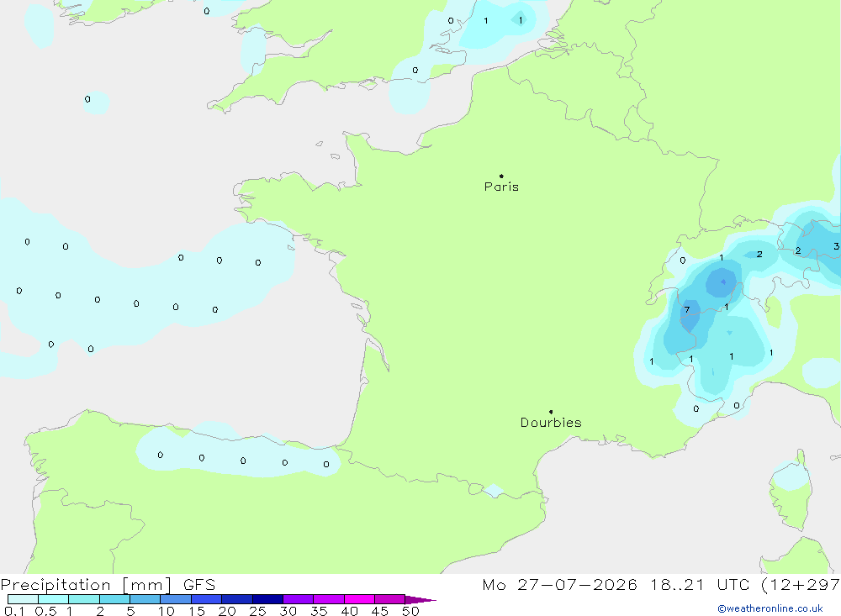Screen dimensions: 841x616
Task: Click the legend scale label '25'
Action: [x=257, y=611]
